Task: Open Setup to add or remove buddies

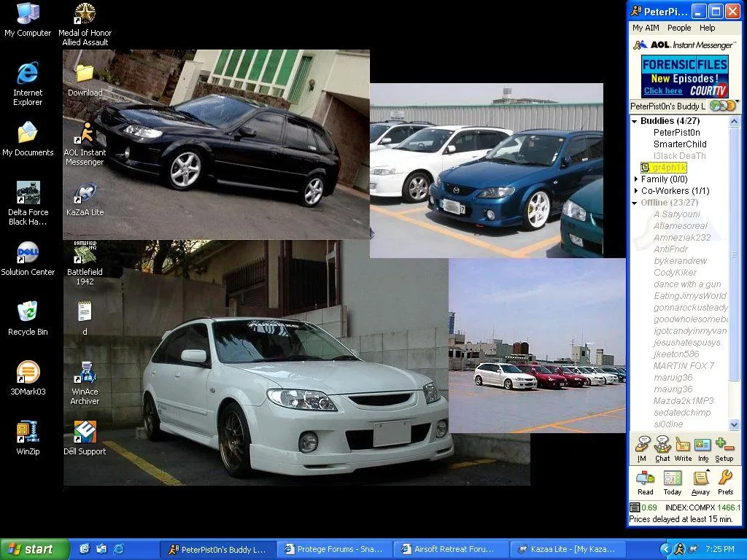Action: 724,448
